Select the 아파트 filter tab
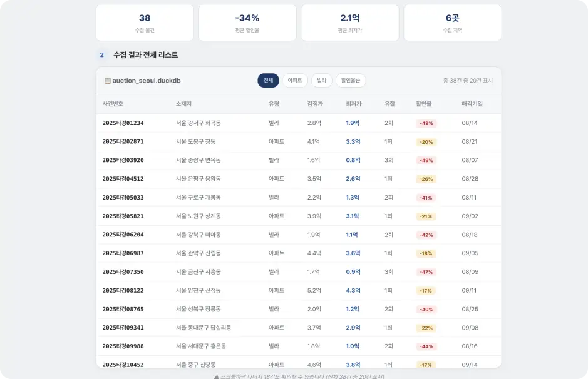Screen dimensions: 588x379 click(295, 81)
